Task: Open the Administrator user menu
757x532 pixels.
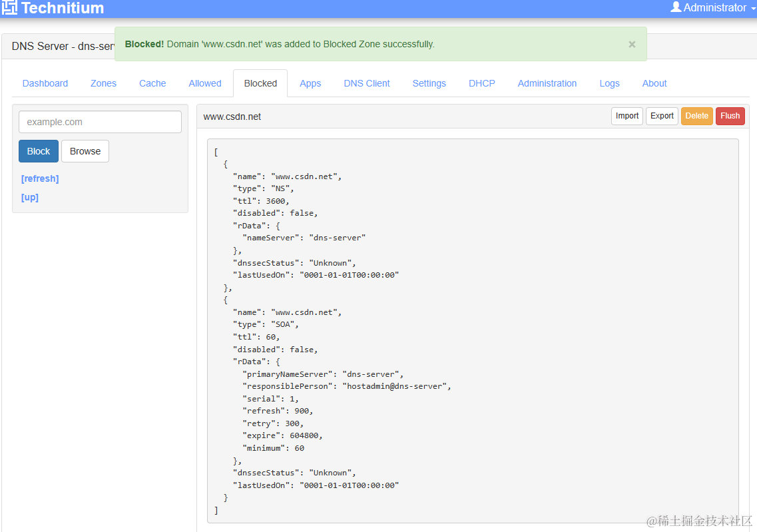Action: tap(713, 8)
